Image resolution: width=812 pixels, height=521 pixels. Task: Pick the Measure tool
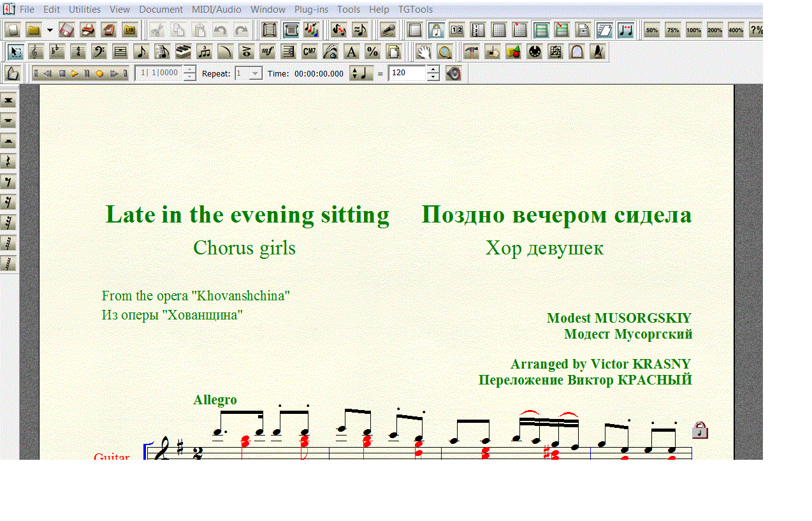pyautogui.click(x=120, y=52)
